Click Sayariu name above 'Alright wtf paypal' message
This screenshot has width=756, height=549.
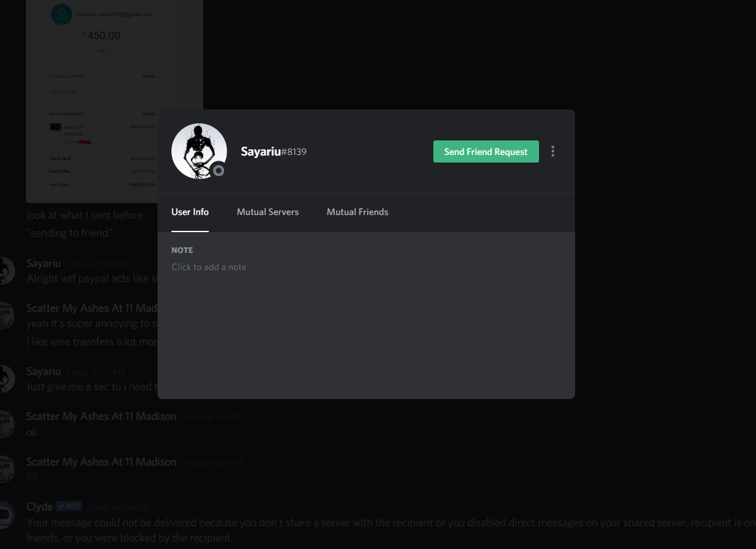click(x=44, y=263)
